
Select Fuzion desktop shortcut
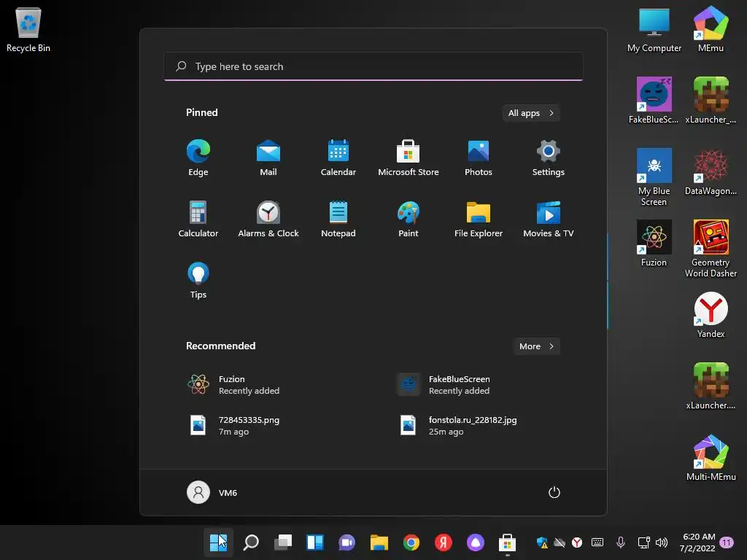click(654, 244)
